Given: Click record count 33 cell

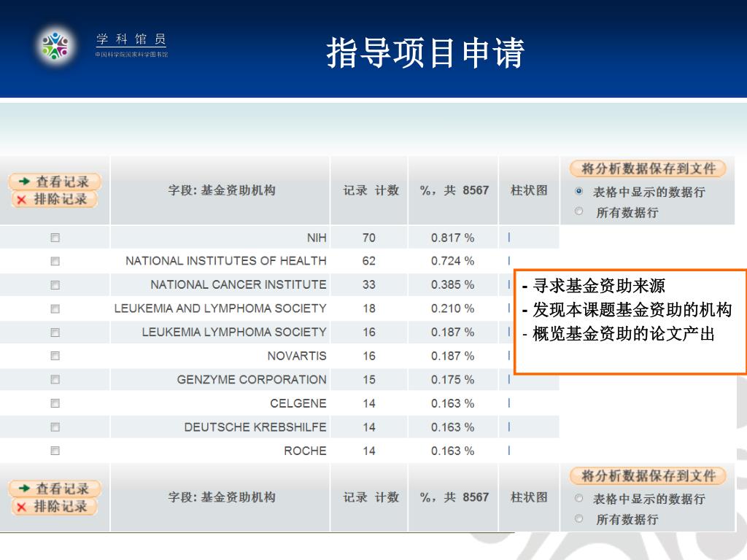Looking at the screenshot, I should tap(369, 285).
